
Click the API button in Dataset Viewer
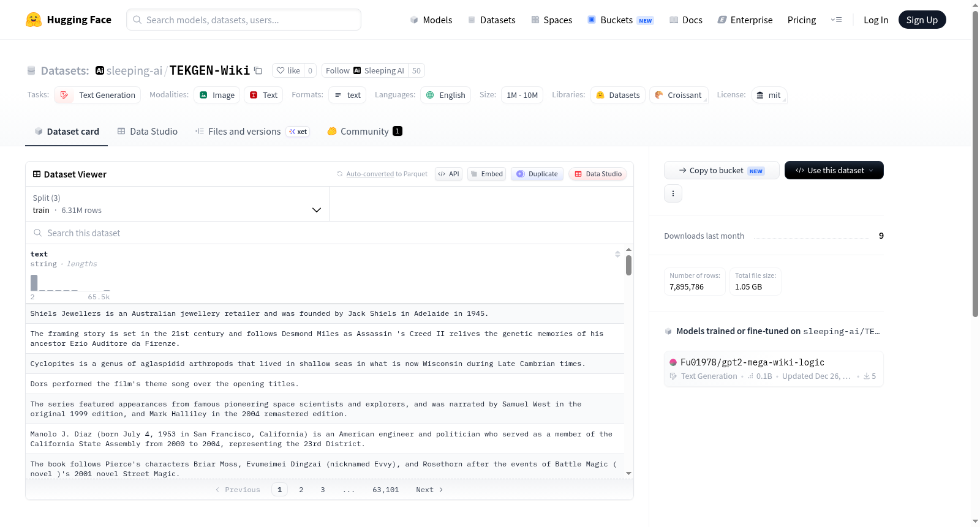pos(448,174)
